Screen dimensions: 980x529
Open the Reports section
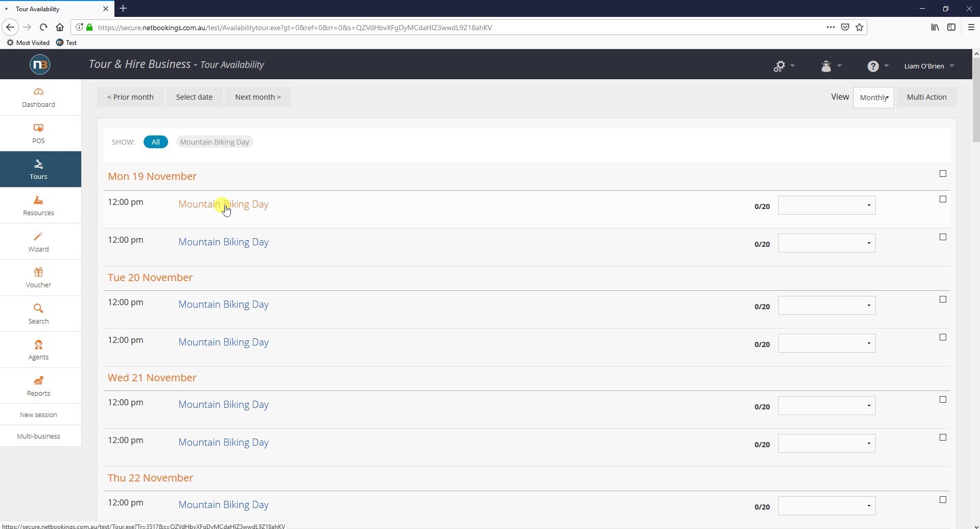coord(38,386)
